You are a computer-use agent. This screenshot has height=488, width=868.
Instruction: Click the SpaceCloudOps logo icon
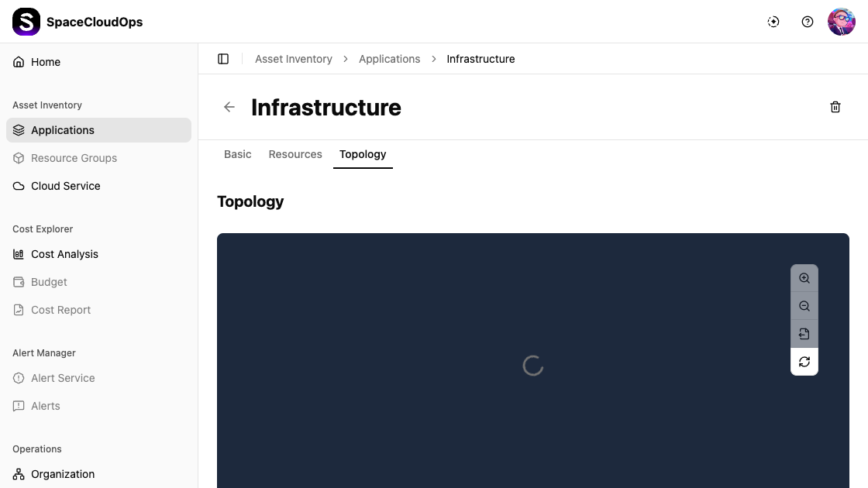tap(26, 22)
